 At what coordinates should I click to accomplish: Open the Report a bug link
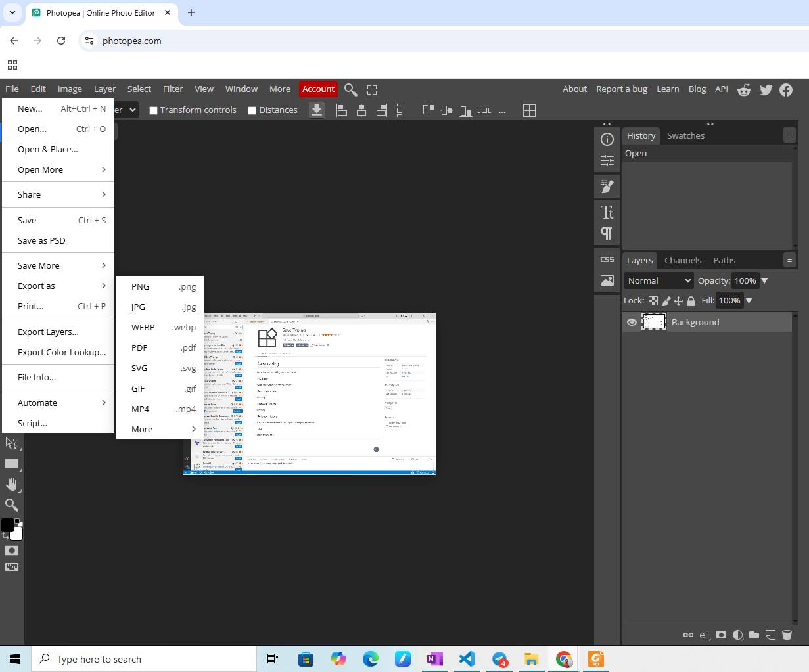coord(622,89)
